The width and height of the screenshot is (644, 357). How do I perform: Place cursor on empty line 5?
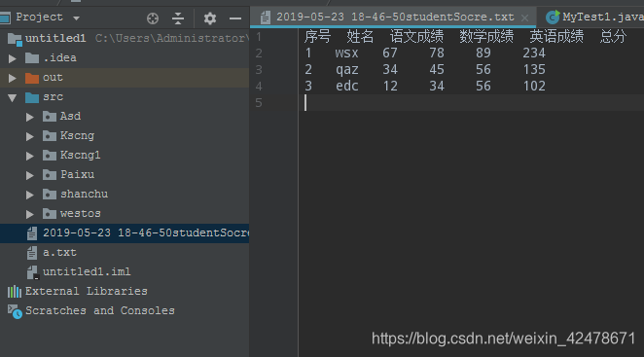pyautogui.click(x=471, y=103)
